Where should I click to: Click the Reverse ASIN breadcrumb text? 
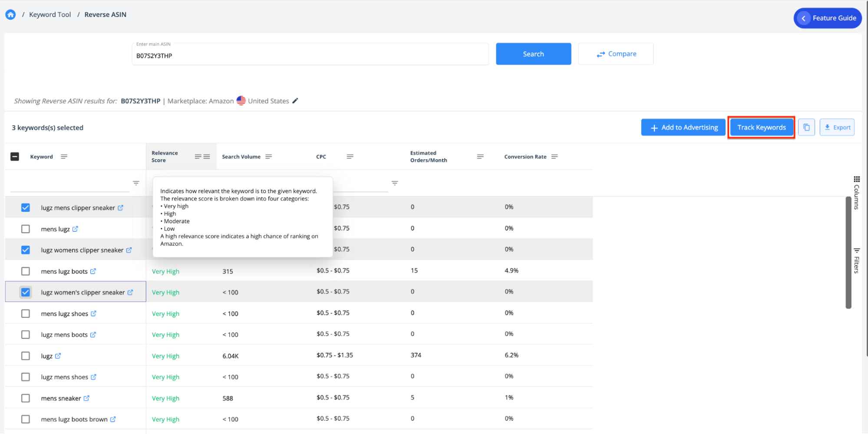[105, 14]
